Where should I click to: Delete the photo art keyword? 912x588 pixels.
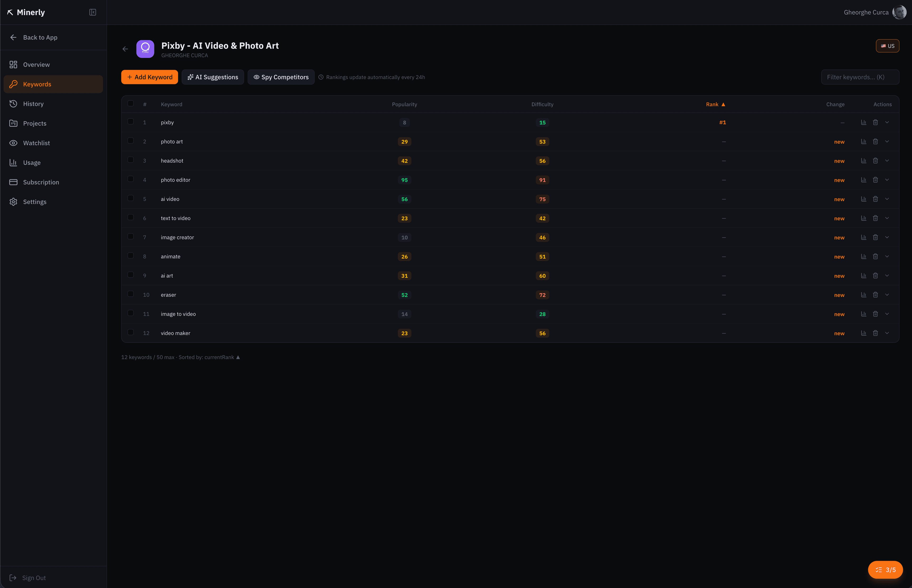[x=875, y=141]
